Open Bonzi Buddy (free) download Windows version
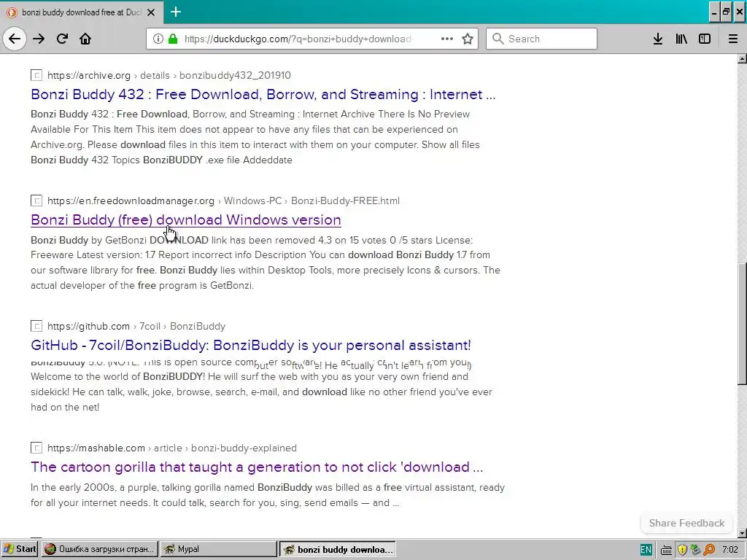Viewport: 747px width, 560px height. click(186, 220)
